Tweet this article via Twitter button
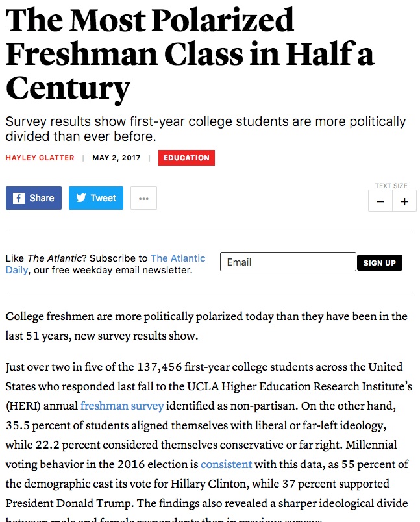The width and height of the screenshot is (420, 522). (x=97, y=198)
